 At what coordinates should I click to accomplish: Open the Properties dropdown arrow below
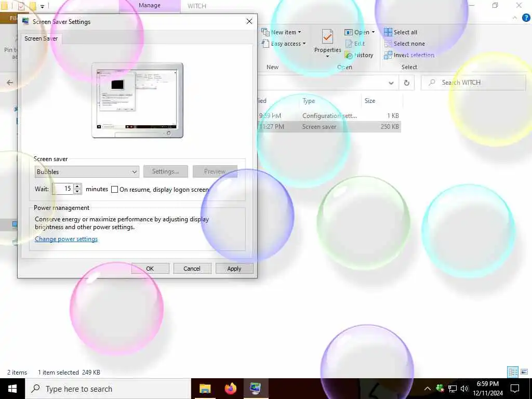coord(327,56)
